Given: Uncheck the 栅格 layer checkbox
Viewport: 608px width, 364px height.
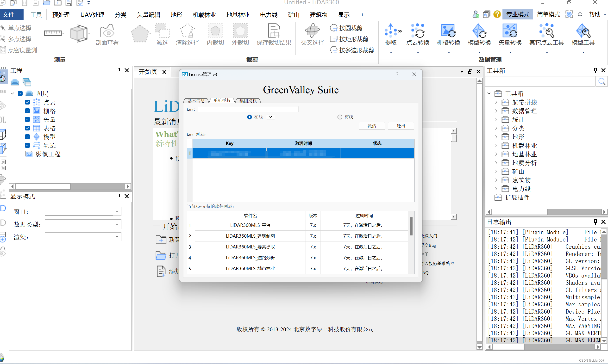Looking at the screenshot, I should point(27,111).
